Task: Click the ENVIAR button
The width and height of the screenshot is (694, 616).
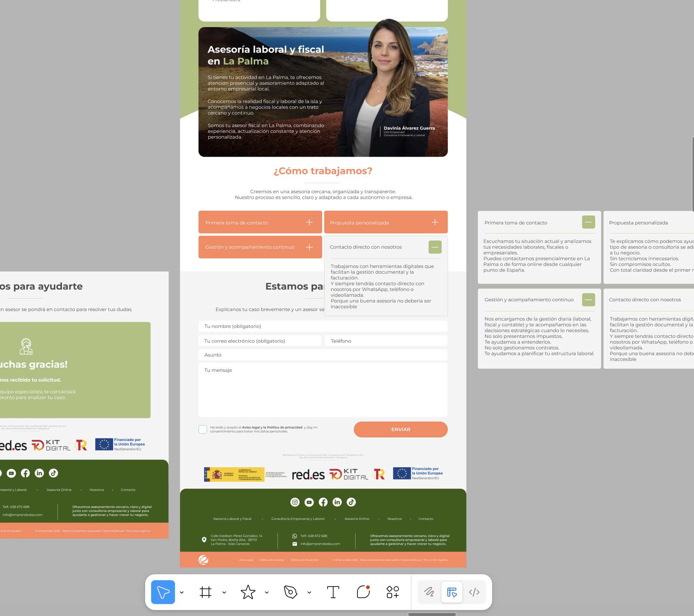Action: (x=401, y=429)
